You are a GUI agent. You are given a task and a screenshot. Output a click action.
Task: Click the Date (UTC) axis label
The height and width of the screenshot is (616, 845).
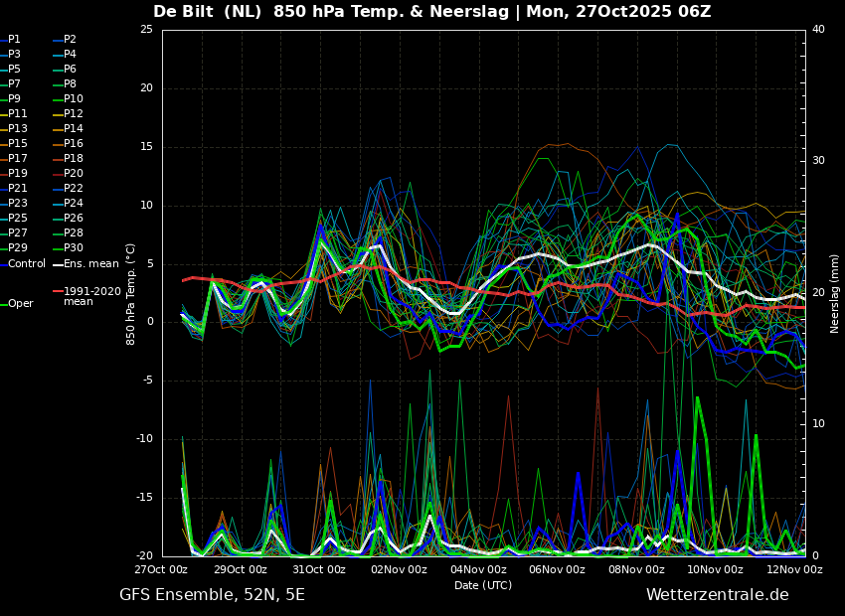(483, 585)
